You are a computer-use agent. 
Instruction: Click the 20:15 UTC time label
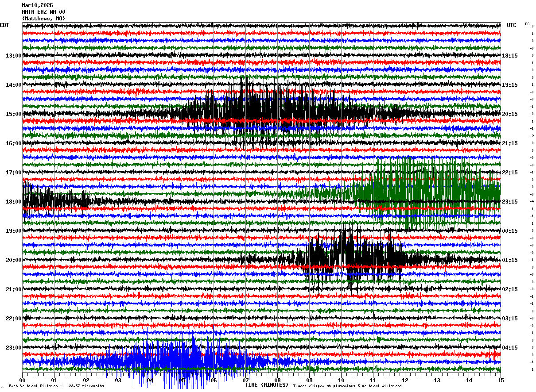[x=510, y=114]
